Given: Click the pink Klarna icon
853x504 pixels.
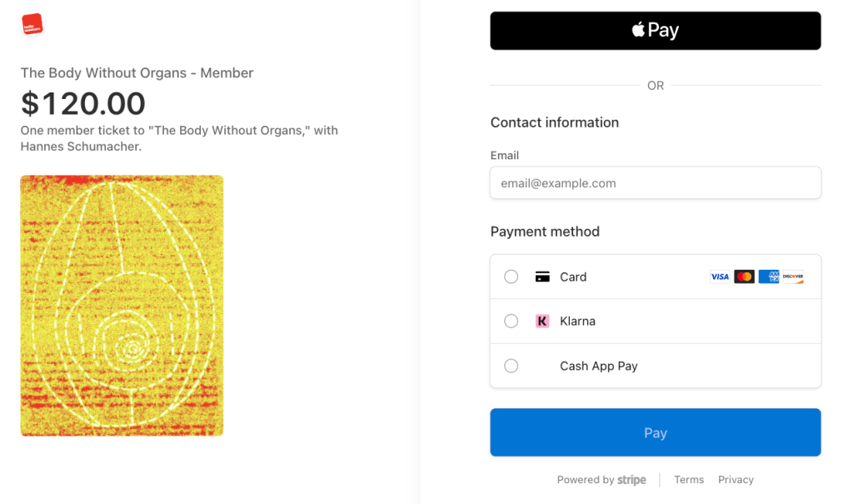Looking at the screenshot, I should 542,321.
